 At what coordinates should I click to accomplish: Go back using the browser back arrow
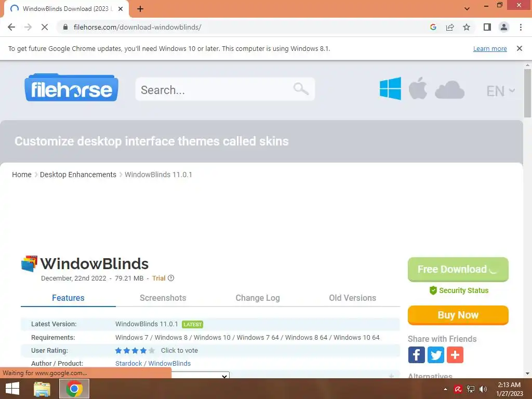point(11,27)
